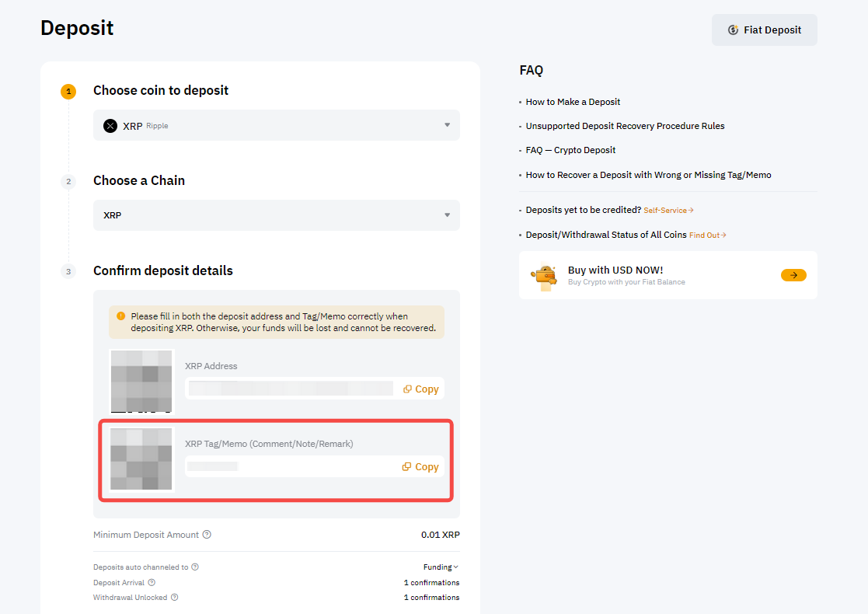This screenshot has width=868, height=614.
Task: Click the XRP Address QR code
Action: coord(141,381)
